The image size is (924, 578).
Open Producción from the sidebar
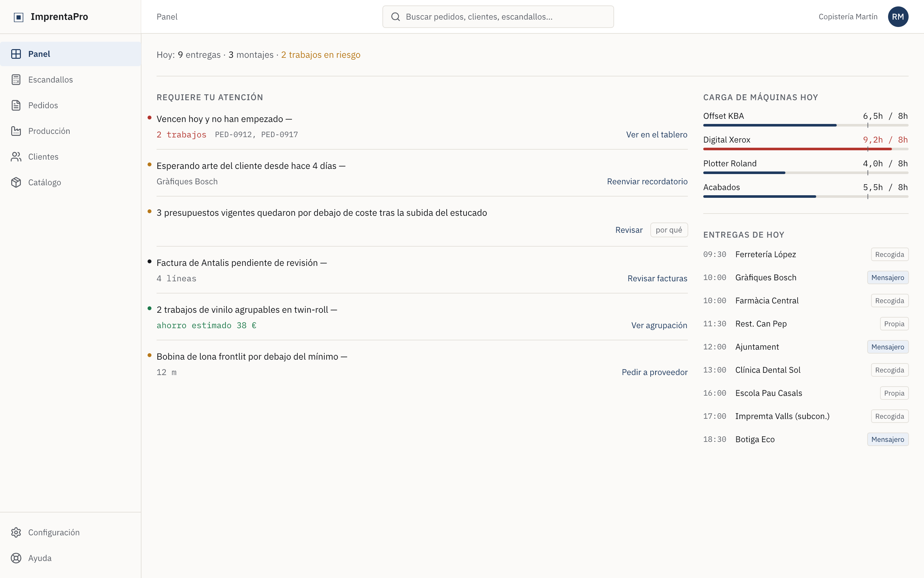[71, 131]
